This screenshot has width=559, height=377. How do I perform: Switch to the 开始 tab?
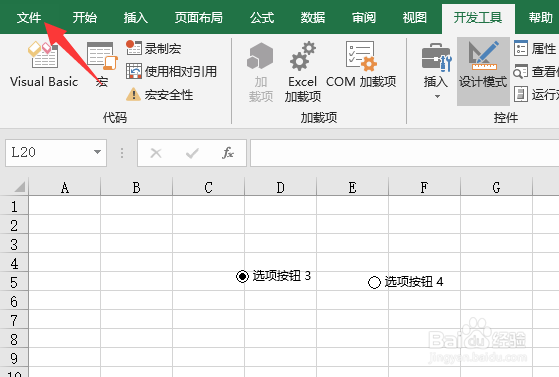84,17
